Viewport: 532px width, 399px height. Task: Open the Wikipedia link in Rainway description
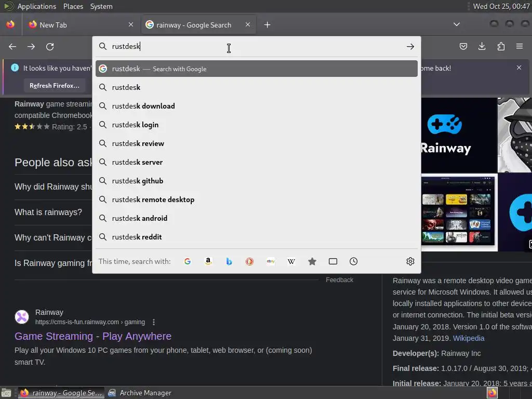tap(469, 338)
